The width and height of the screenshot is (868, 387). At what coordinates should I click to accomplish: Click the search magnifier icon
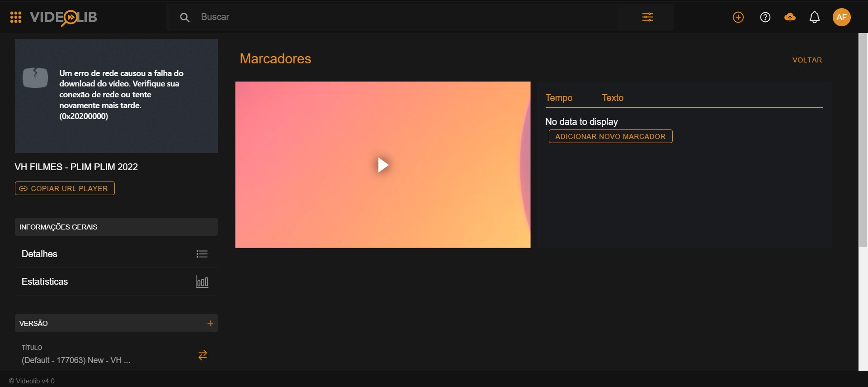point(184,17)
